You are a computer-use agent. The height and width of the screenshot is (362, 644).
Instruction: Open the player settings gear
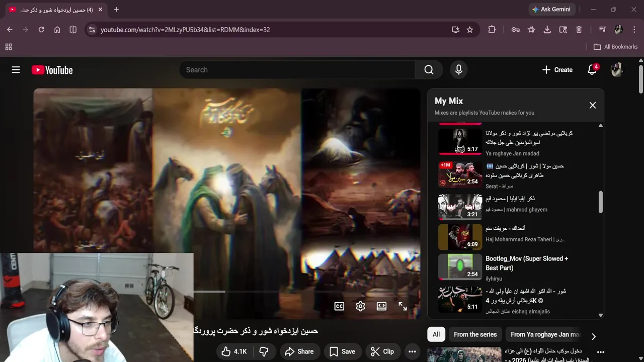360,306
